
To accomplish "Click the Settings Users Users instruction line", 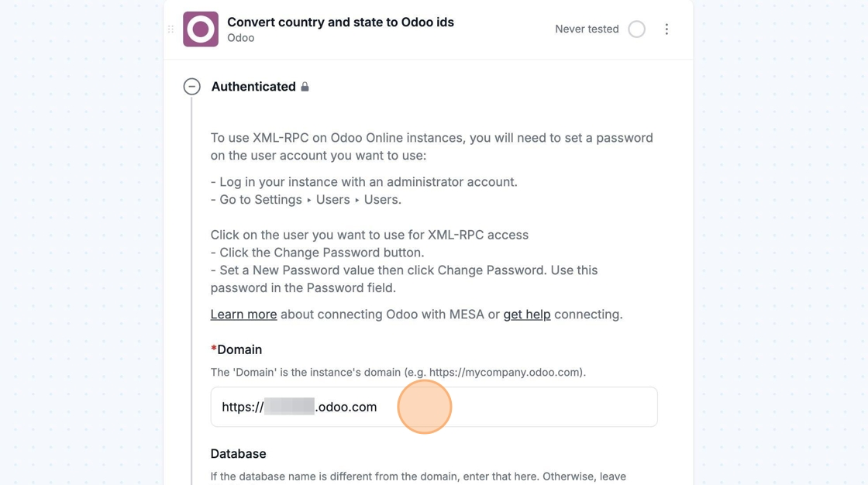I will click(x=306, y=200).
